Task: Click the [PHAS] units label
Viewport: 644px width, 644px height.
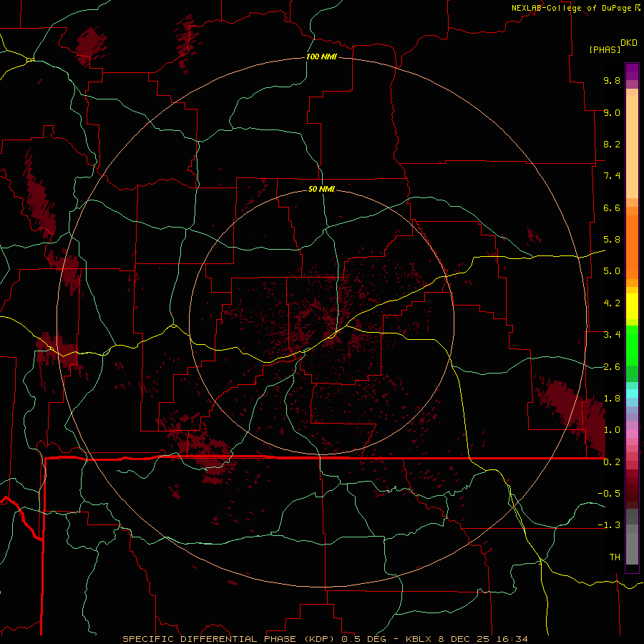Action: pos(605,49)
